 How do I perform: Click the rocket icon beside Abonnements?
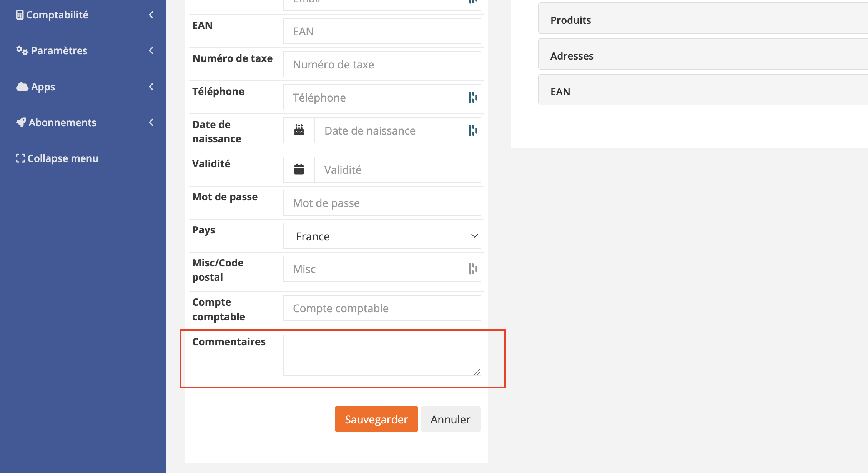[22, 122]
